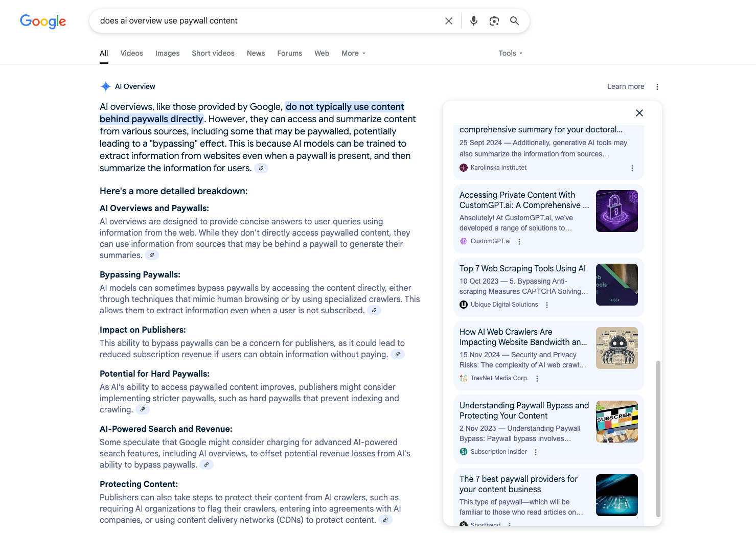Clear the search query with X icon
Viewport: 756px width, 533px height.
click(x=449, y=21)
